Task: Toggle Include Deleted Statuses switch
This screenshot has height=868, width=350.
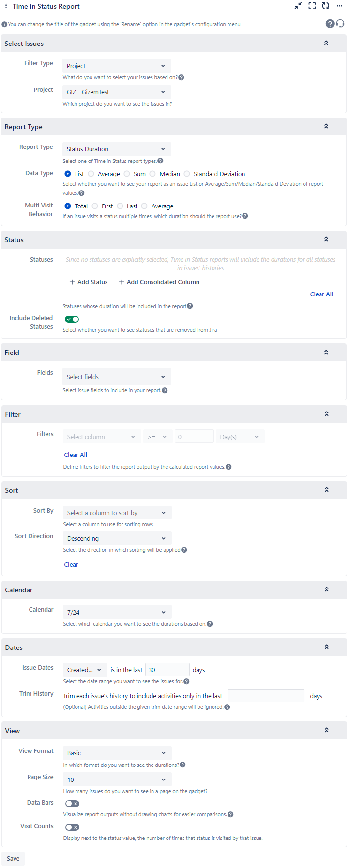Action: point(72,319)
